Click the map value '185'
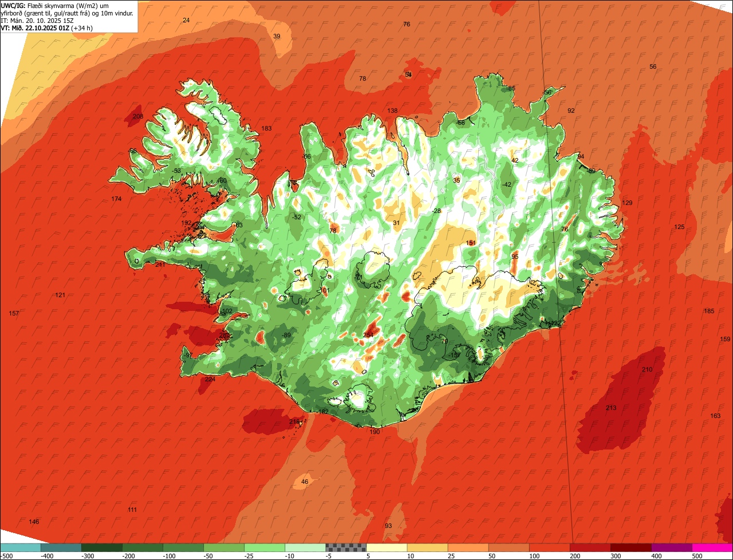The width and height of the screenshot is (733, 560). 709,311
